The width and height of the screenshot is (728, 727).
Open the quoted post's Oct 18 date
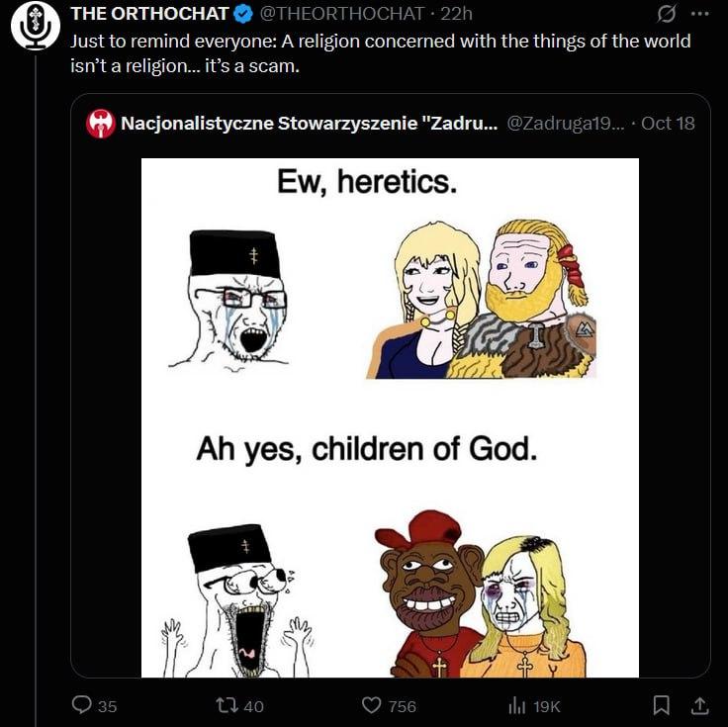click(669, 124)
